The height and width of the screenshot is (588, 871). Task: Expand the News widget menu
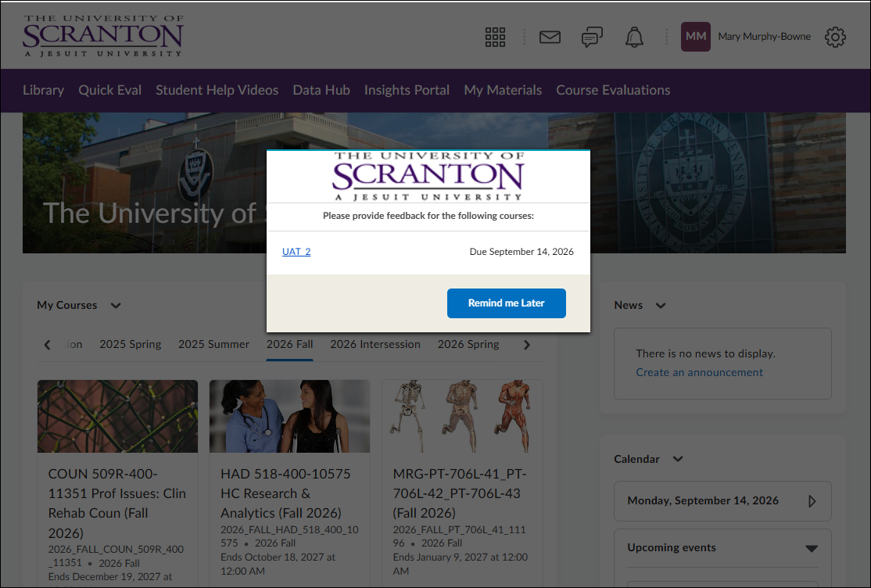coord(661,305)
